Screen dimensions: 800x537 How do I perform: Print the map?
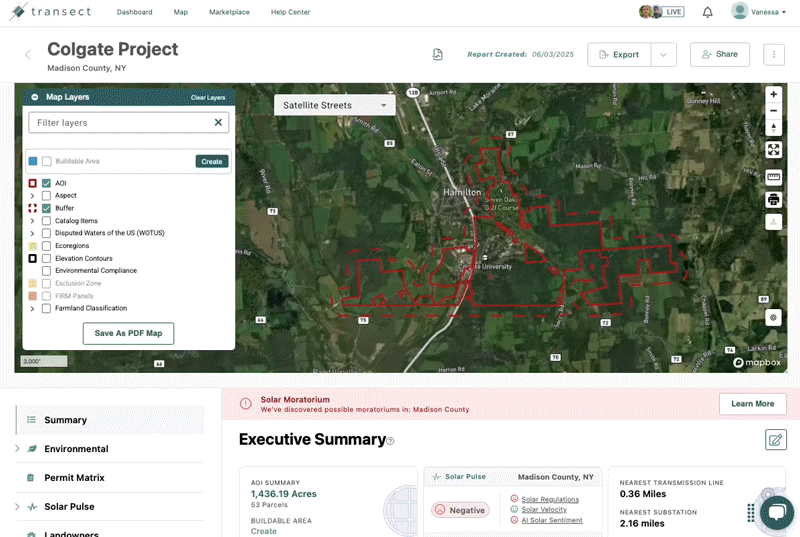[x=773, y=199]
